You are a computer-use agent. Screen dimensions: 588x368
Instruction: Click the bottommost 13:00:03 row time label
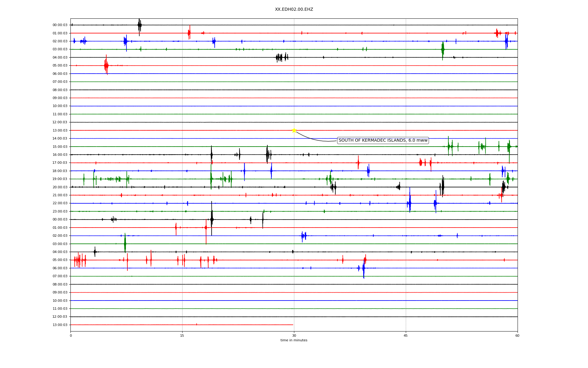pos(60,325)
